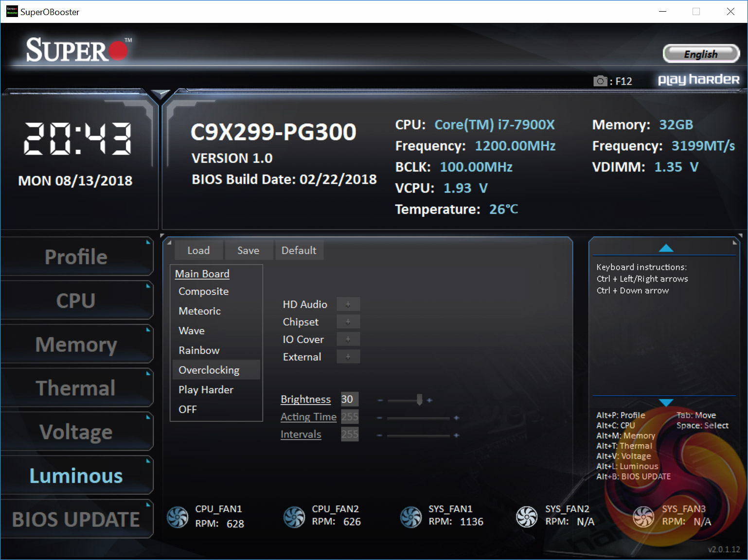Click the Brightness value field showing 30

tap(350, 399)
